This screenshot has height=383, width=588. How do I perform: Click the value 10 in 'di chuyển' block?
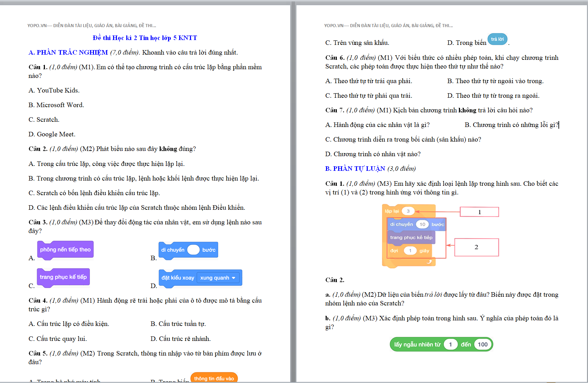pos(422,224)
